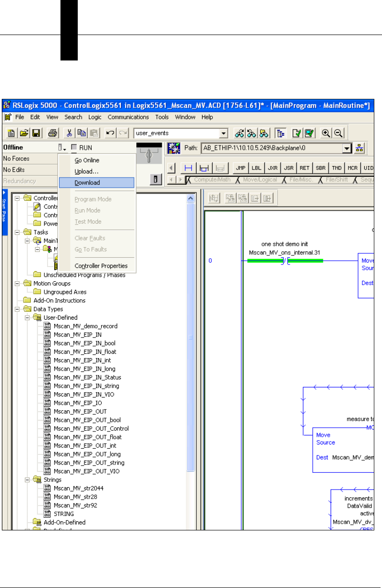Image resolution: width=382 pixels, height=588 pixels.
Task: Click the Verify Routine checkmark icon
Action: click(297, 133)
